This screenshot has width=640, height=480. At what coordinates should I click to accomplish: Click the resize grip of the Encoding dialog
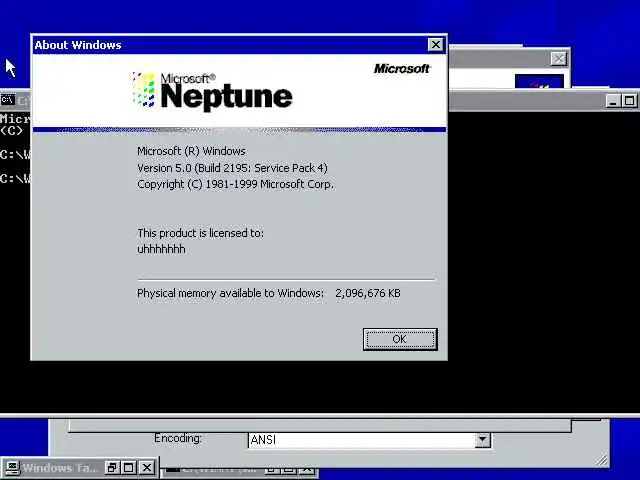pos(601,460)
